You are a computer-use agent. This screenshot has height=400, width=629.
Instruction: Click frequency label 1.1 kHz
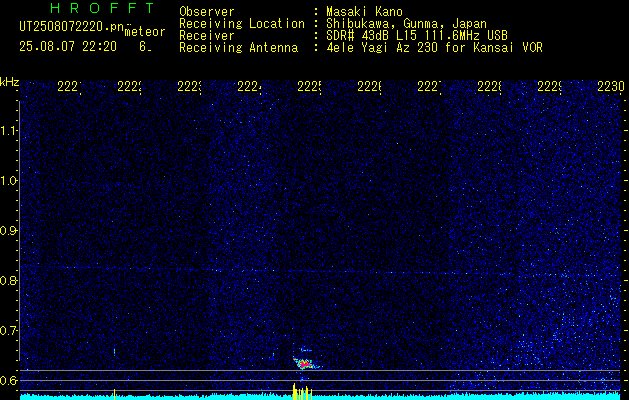point(8,130)
